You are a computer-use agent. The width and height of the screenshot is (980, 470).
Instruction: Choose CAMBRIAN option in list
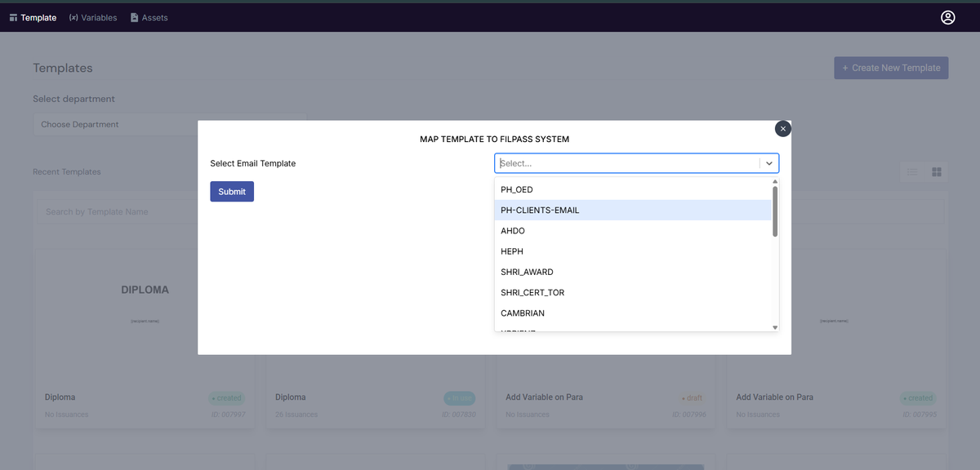633,313
